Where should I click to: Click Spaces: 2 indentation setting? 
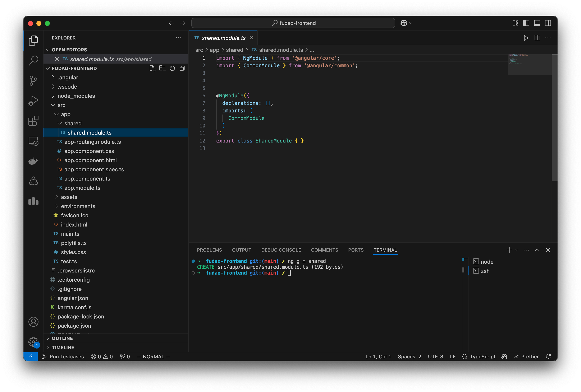[409, 356]
